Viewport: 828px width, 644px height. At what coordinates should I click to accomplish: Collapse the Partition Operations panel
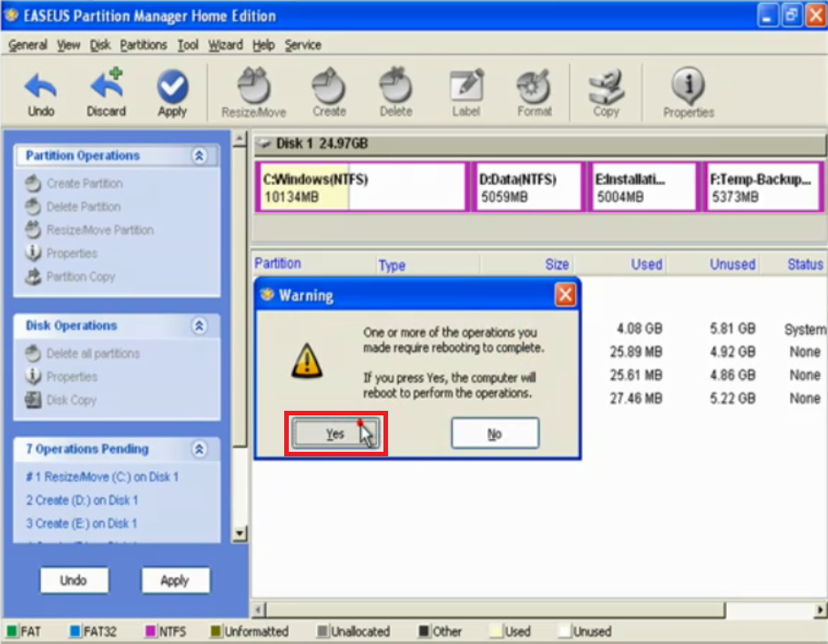(x=199, y=156)
